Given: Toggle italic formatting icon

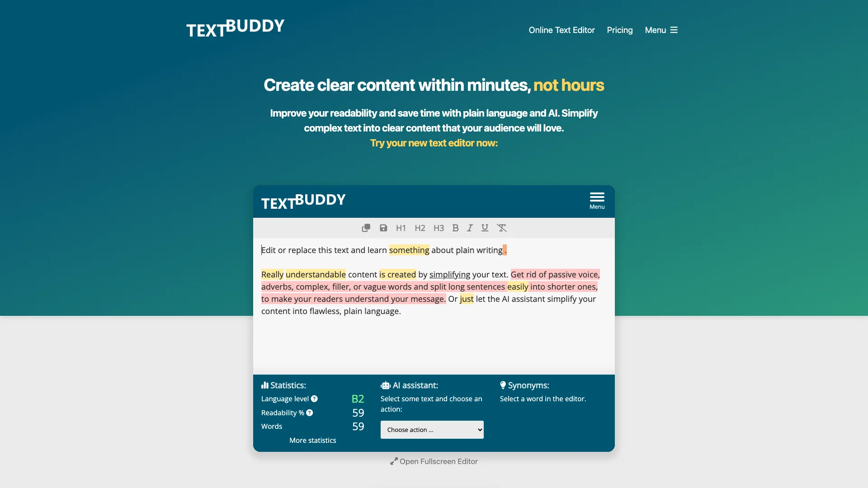Looking at the screenshot, I should tap(470, 228).
